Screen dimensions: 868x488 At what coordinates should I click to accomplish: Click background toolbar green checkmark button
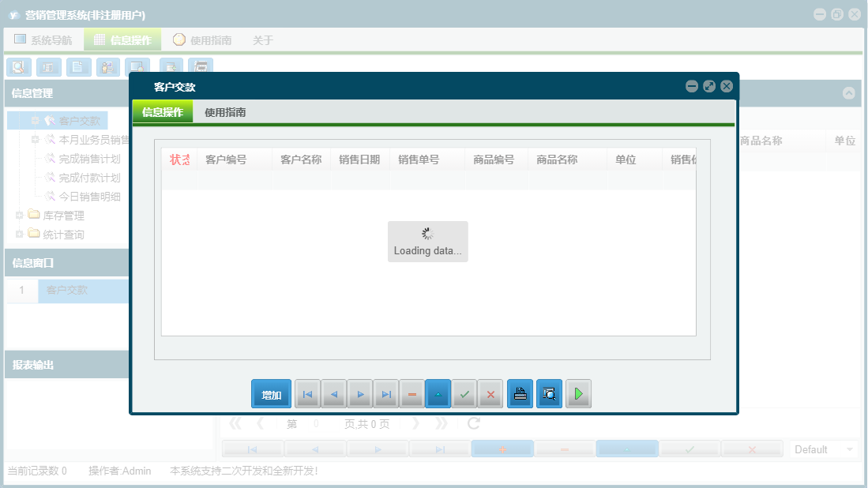690,449
